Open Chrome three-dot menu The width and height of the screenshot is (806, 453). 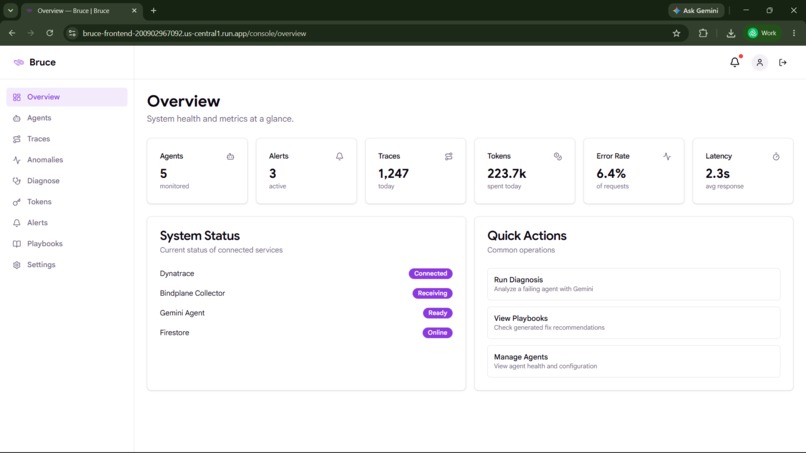[794, 33]
